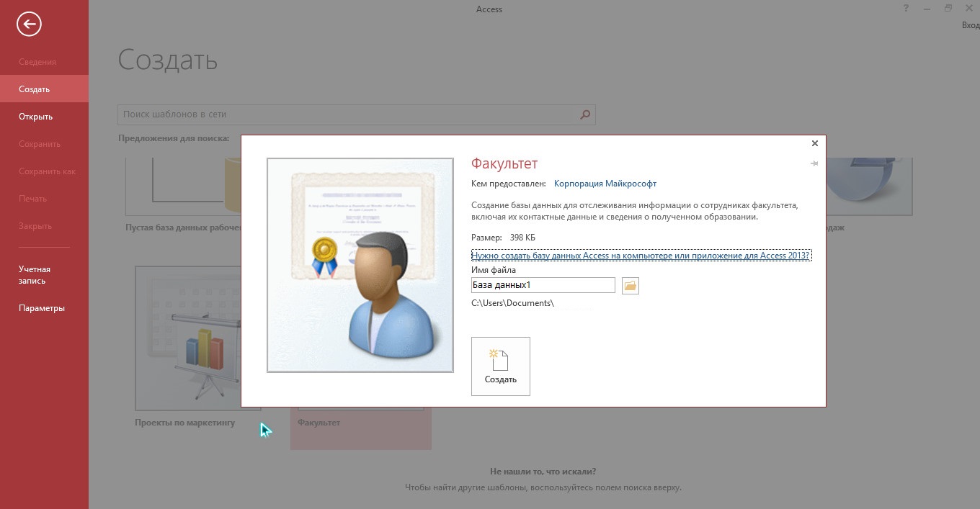The height and width of the screenshot is (509, 980).
Task: Open Параметры from the sidebar
Action: [x=44, y=308]
